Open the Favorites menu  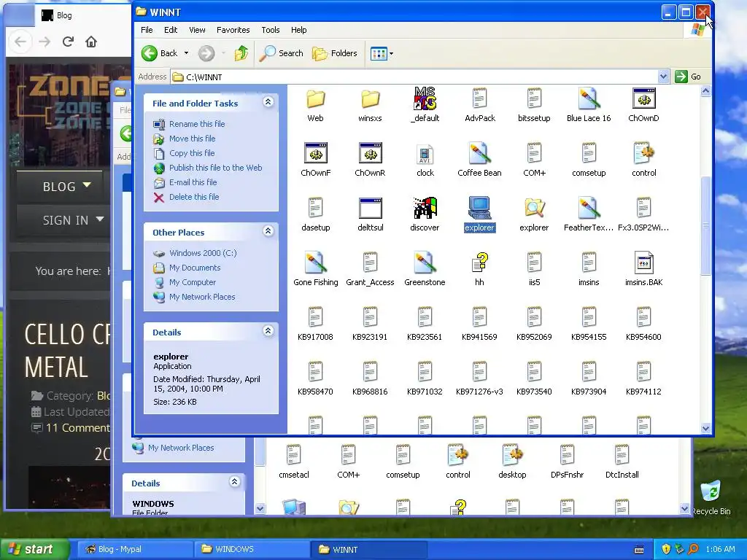coord(233,29)
